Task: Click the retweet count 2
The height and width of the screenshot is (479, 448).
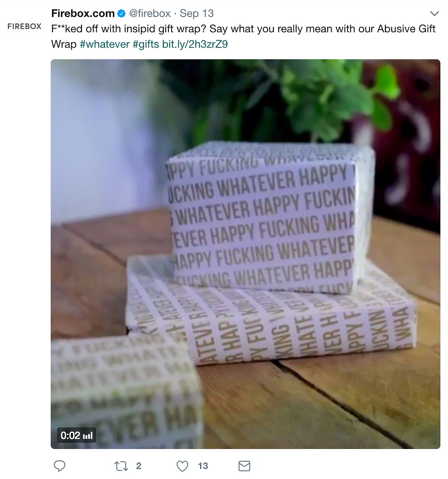Action: point(138,466)
